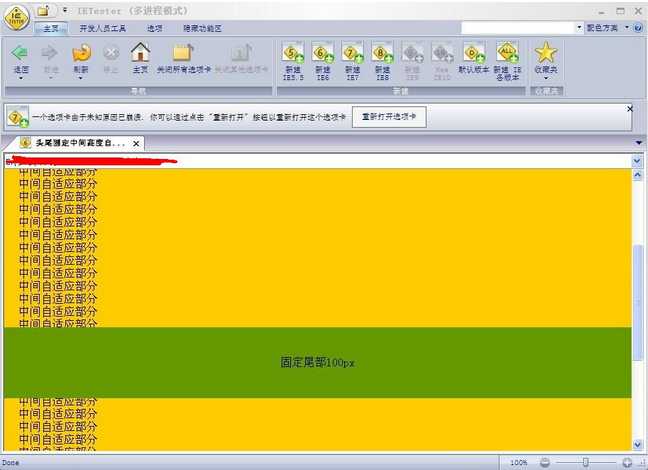Click the zoom out minus button

pos(545,463)
